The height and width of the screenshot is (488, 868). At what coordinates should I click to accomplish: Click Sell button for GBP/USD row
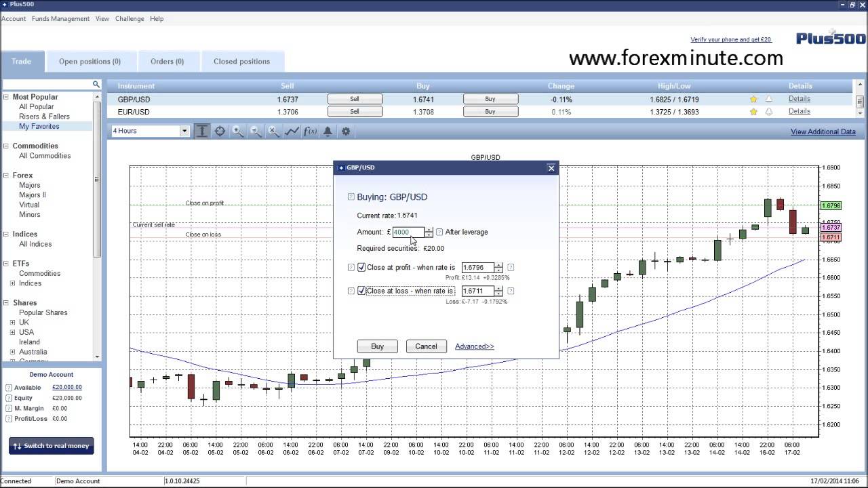coord(355,99)
